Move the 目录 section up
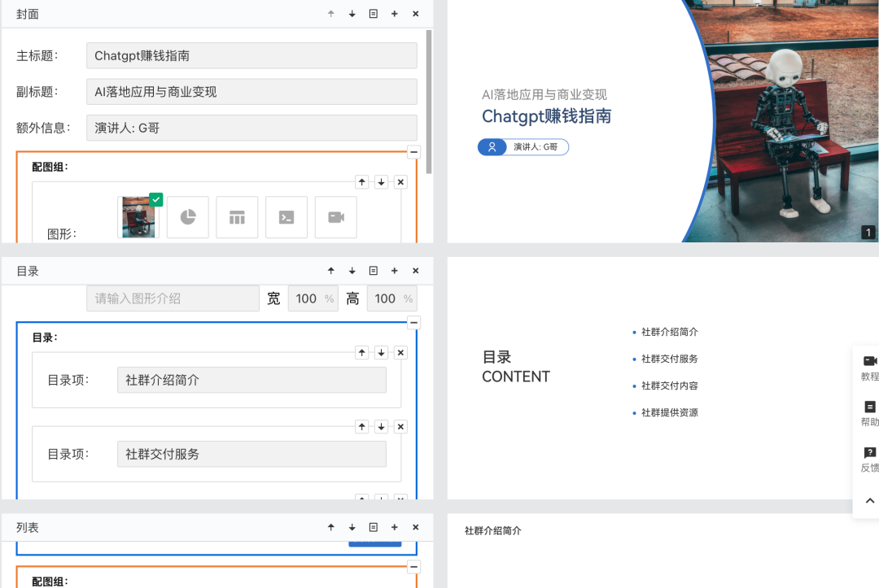This screenshot has width=879, height=588. (330, 271)
